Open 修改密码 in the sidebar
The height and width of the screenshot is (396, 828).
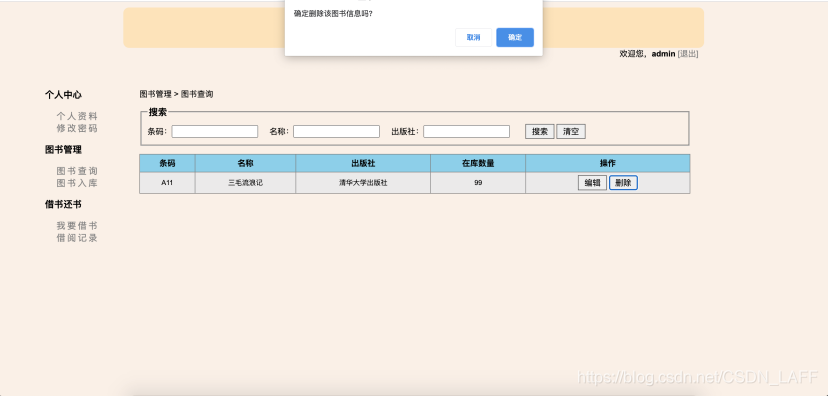pos(77,128)
